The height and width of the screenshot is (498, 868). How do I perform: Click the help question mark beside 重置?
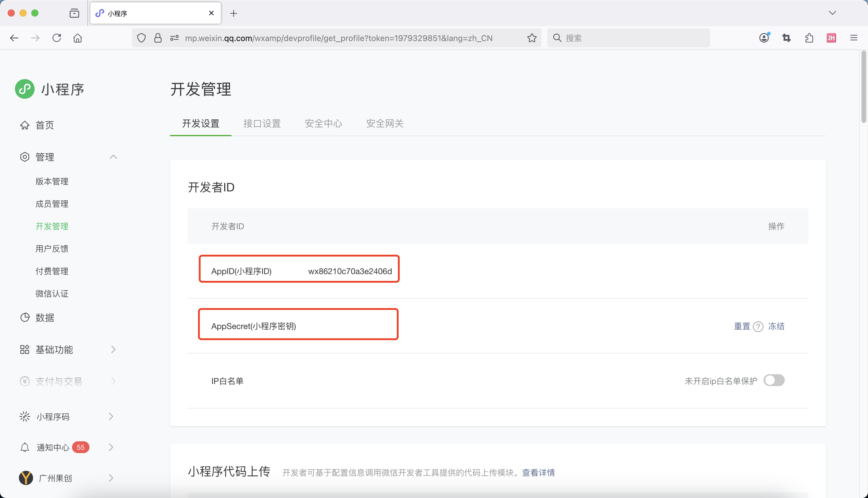pos(758,327)
